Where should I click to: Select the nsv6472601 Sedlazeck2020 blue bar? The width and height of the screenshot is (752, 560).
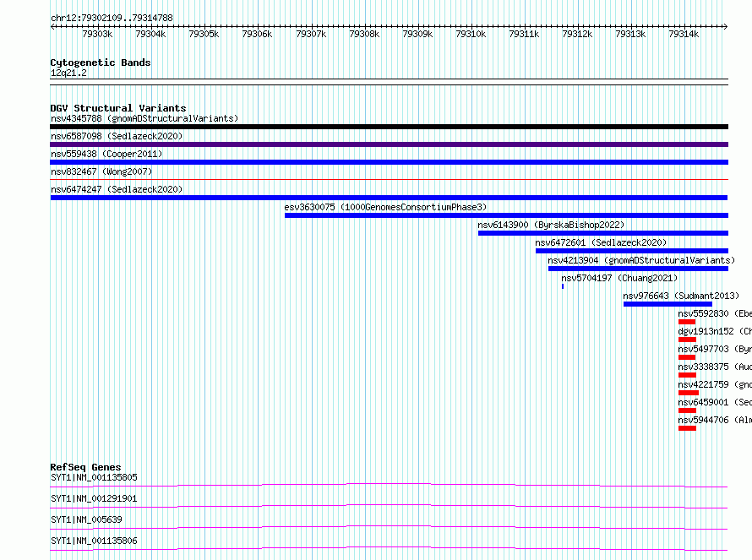[x=632, y=251]
